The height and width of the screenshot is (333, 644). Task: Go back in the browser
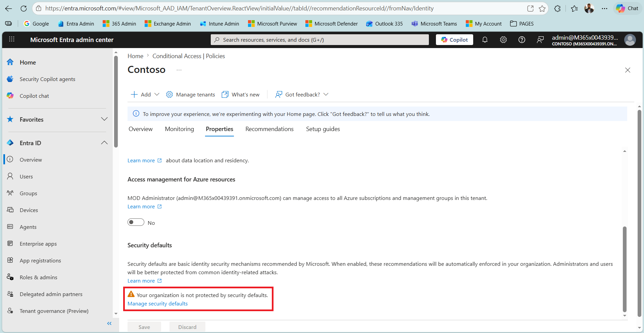(8, 8)
